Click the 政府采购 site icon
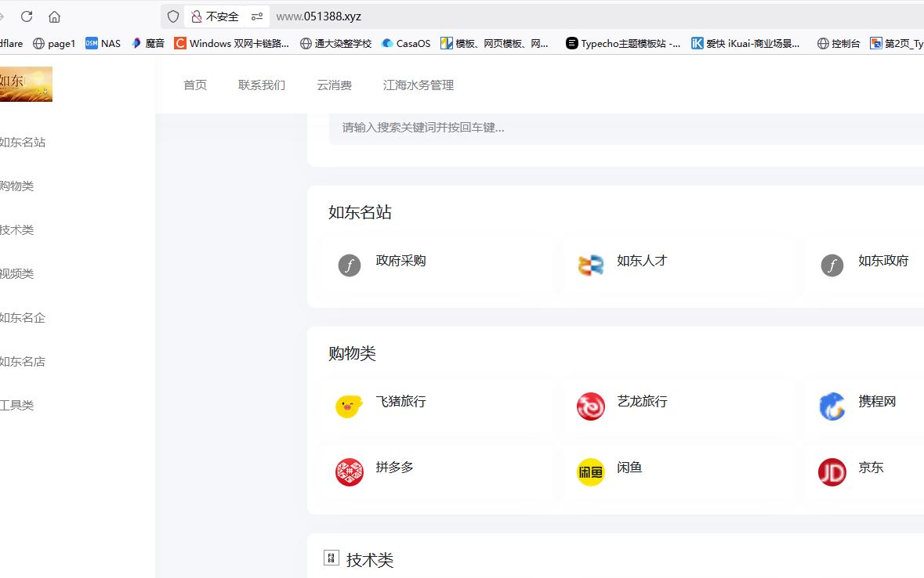The image size is (924, 578). (x=350, y=266)
